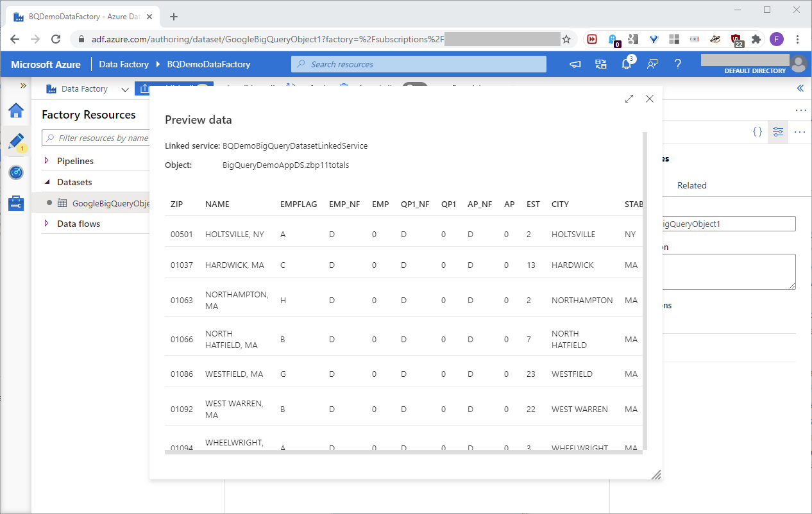Open the Monitor gauge hub icon
Viewport: 812px width, 514px height.
16,172
